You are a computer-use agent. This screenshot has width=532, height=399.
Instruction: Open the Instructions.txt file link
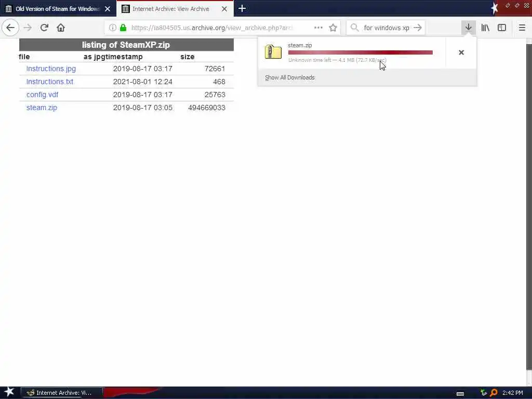pyautogui.click(x=49, y=82)
